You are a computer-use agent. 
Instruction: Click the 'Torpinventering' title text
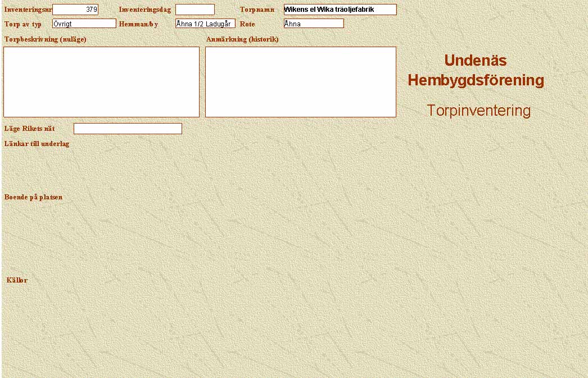coord(478,111)
